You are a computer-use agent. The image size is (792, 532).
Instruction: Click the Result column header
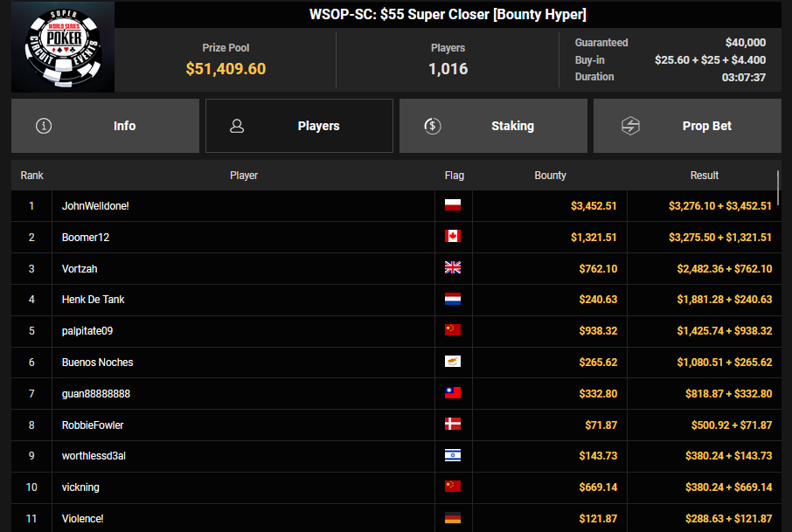click(x=704, y=176)
